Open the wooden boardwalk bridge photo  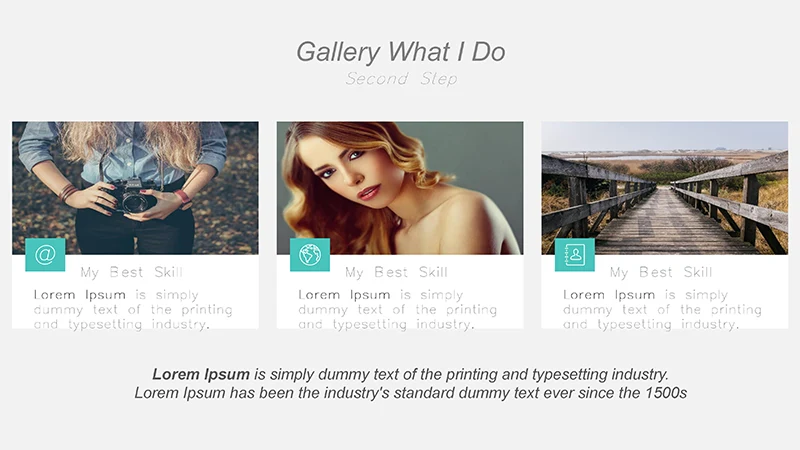[x=664, y=185]
